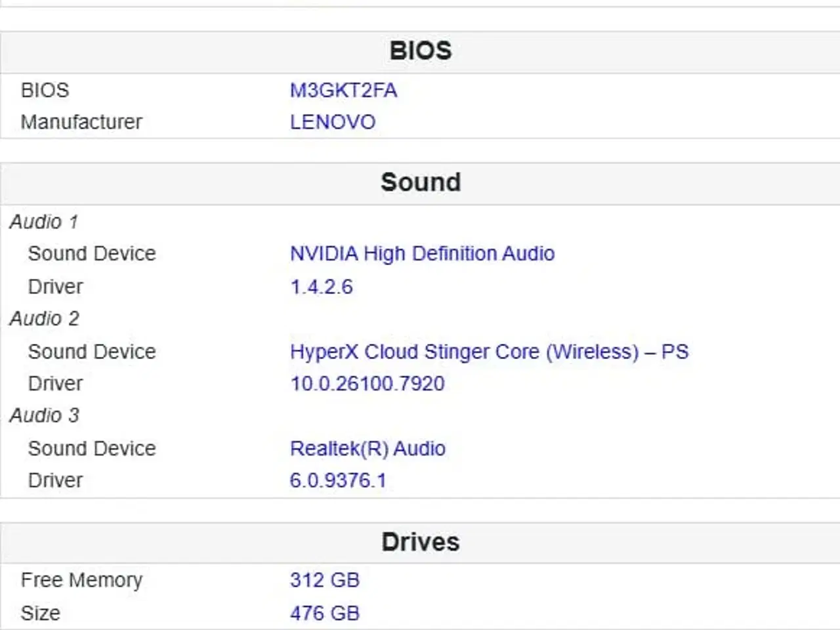Select the Audio 2 group label
Screen dimensions: 840x630
(x=44, y=318)
